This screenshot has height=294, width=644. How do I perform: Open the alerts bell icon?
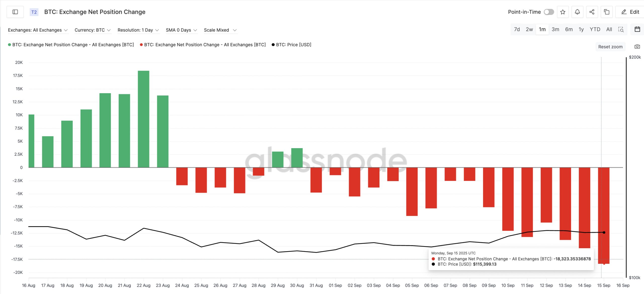[x=577, y=12]
